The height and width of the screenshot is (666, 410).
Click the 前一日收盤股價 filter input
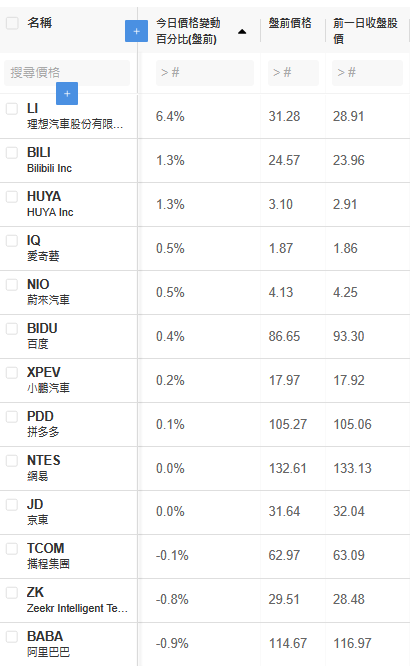pos(368,73)
